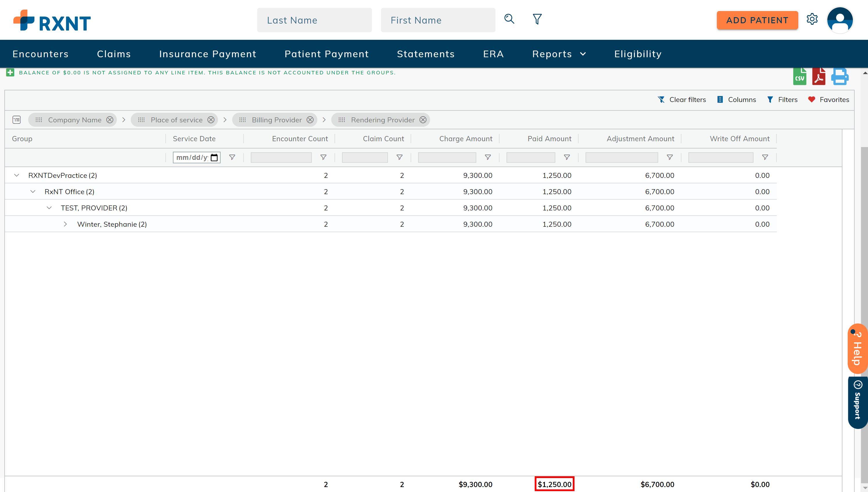Open Write Off Amount filter funnel
Screen dimensions: 868x492
pos(765,157)
